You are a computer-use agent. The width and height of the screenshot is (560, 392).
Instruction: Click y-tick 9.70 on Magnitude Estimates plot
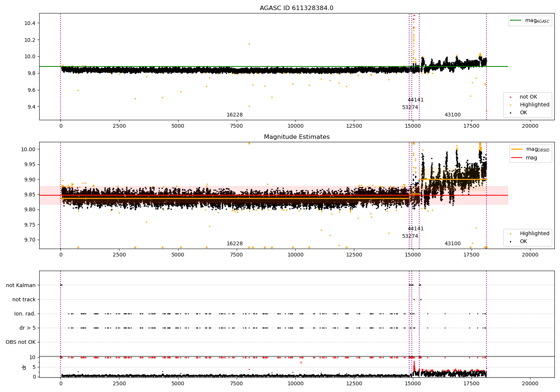[x=31, y=240]
